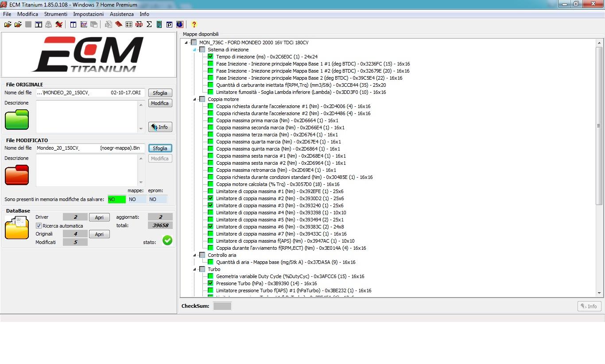Open the File menu

(7, 14)
